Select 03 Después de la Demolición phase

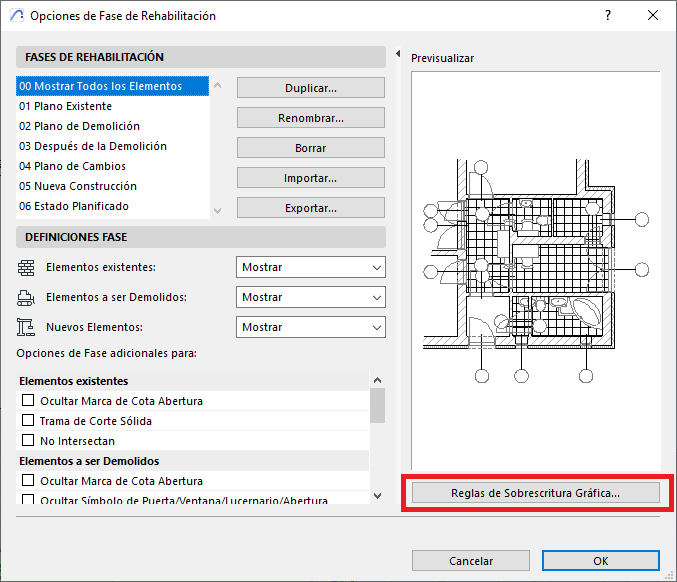pyautogui.click(x=93, y=146)
